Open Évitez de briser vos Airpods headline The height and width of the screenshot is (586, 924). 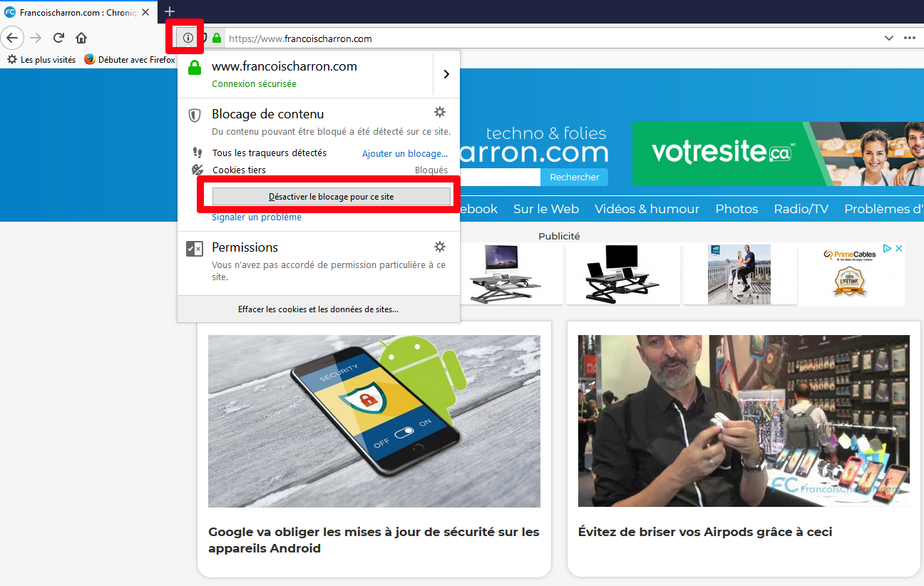pyautogui.click(x=705, y=532)
